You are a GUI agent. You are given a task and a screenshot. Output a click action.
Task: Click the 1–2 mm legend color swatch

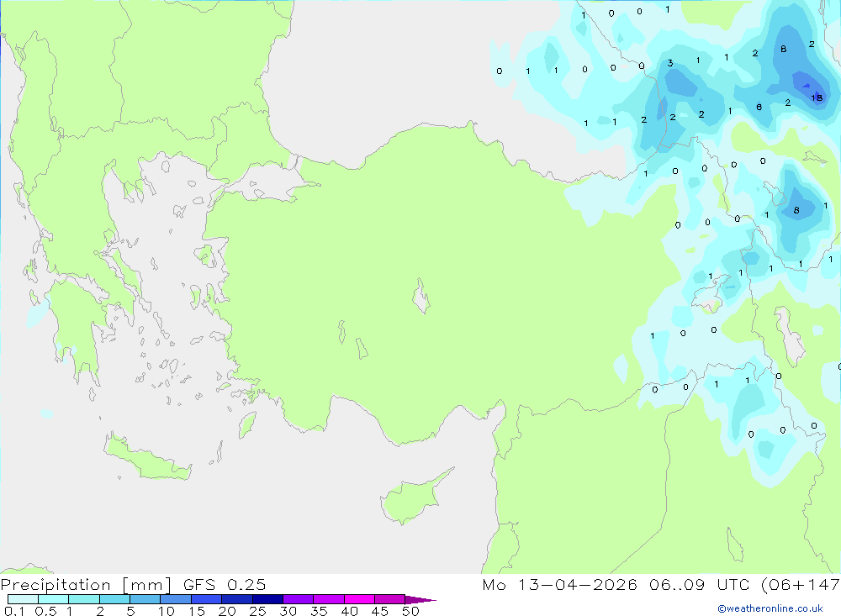pyautogui.click(x=84, y=599)
